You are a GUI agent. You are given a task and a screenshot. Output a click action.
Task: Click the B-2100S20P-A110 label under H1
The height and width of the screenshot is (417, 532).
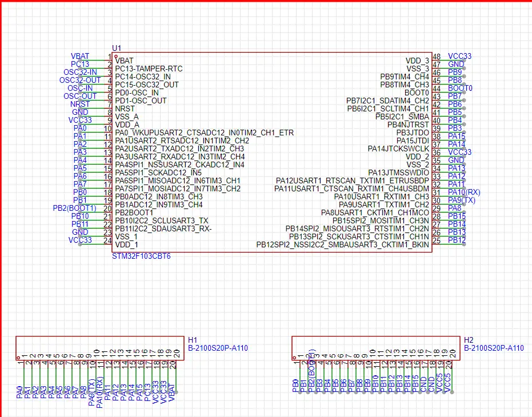pyautogui.click(x=218, y=348)
